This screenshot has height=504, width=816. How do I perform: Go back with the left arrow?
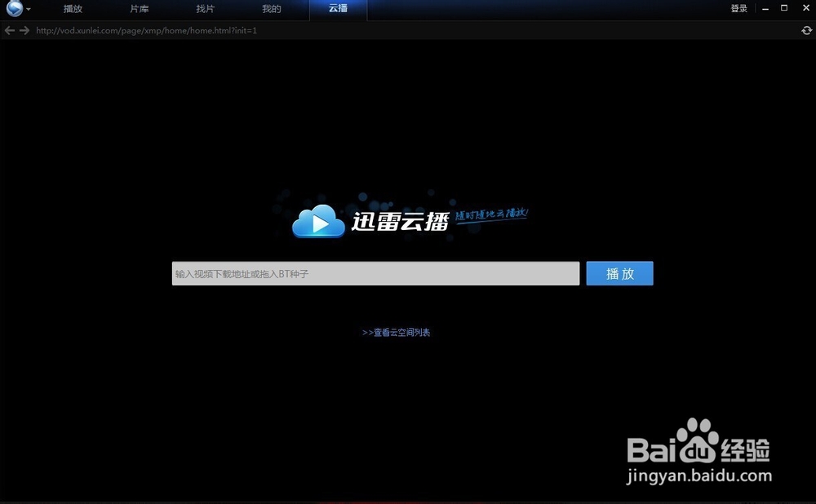tap(9, 31)
